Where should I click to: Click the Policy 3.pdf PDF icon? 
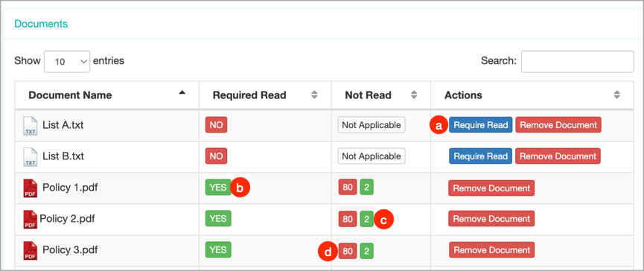[30, 250]
